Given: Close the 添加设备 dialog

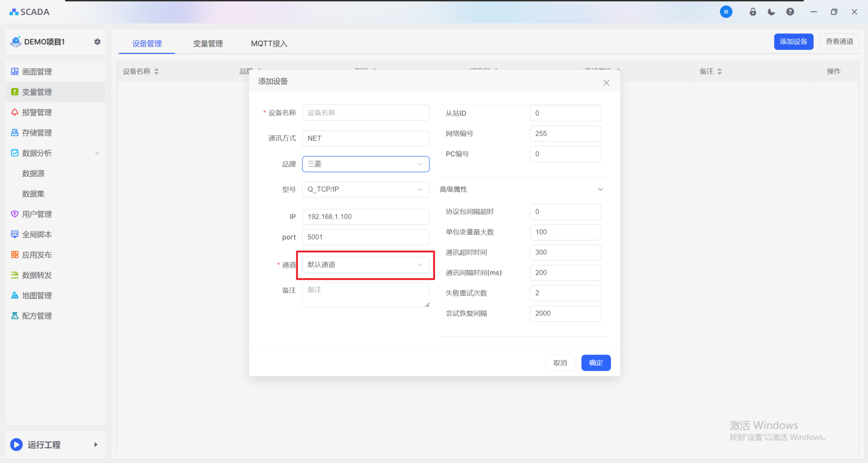Looking at the screenshot, I should coord(606,83).
